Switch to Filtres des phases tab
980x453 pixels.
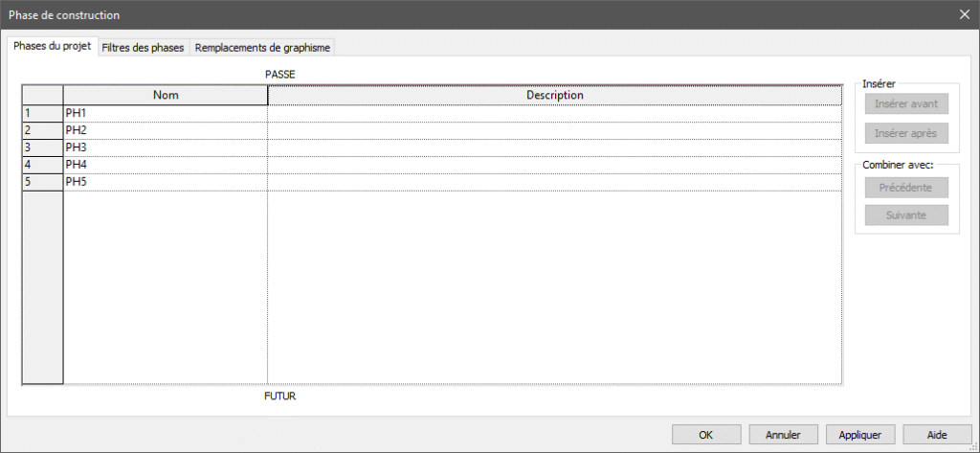[143, 48]
